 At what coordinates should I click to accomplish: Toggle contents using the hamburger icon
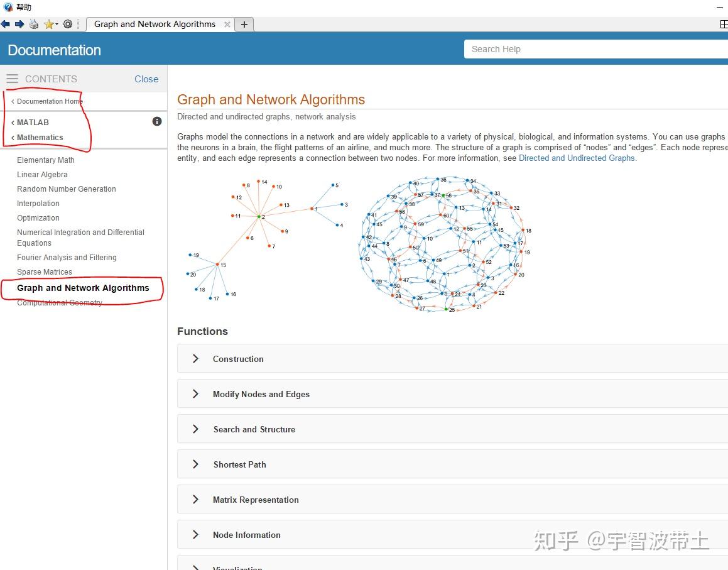pyautogui.click(x=12, y=79)
